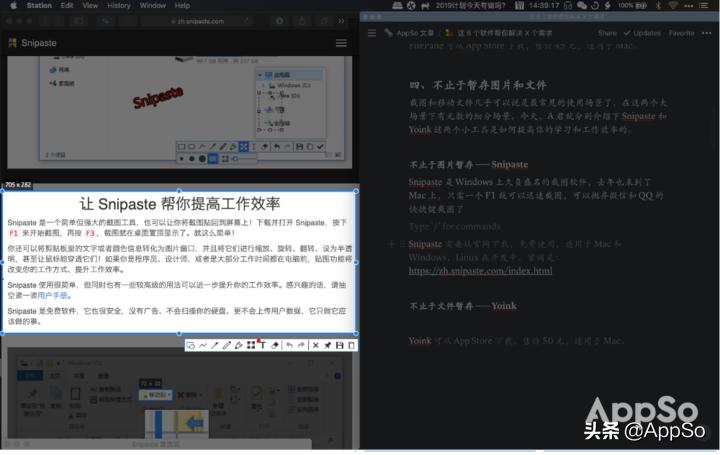Open the 用户手册 link on Snipaste page
This screenshot has width=720, height=455.
coord(52,296)
